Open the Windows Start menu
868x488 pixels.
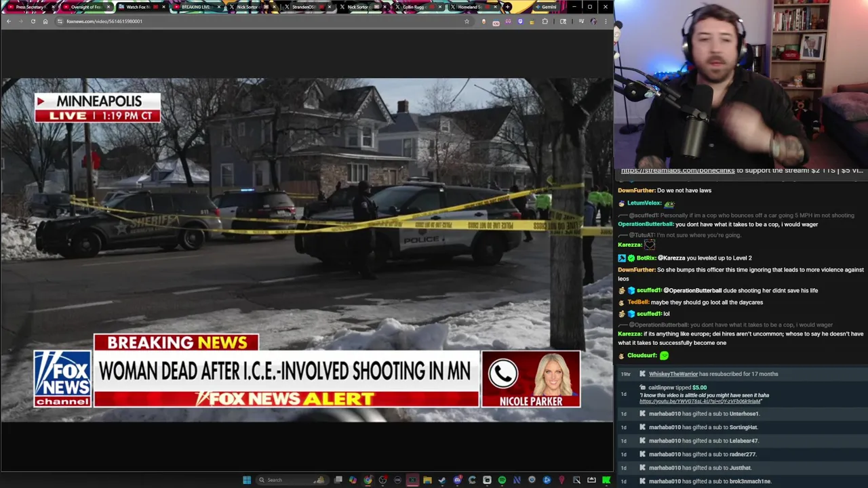pyautogui.click(x=247, y=480)
